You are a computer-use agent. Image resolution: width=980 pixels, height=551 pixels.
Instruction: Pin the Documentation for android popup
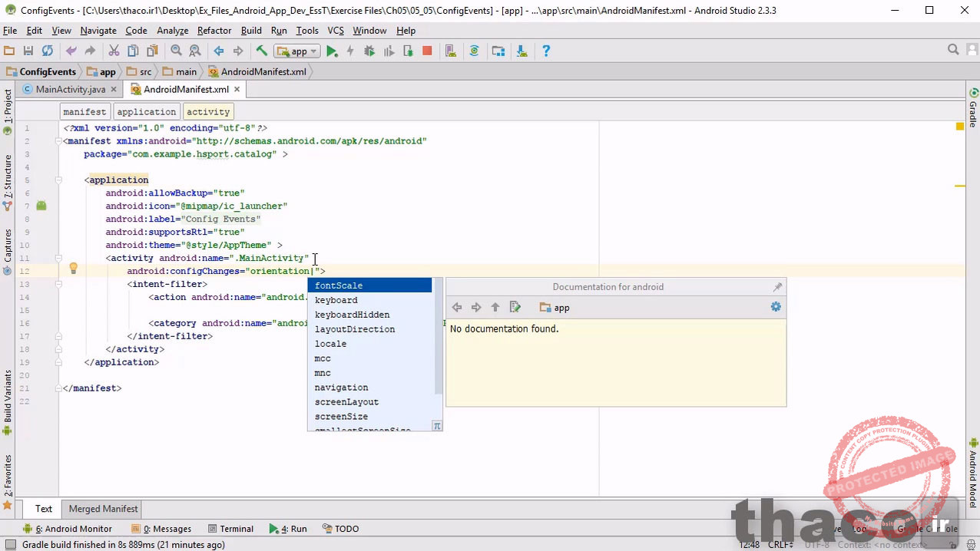pos(777,287)
